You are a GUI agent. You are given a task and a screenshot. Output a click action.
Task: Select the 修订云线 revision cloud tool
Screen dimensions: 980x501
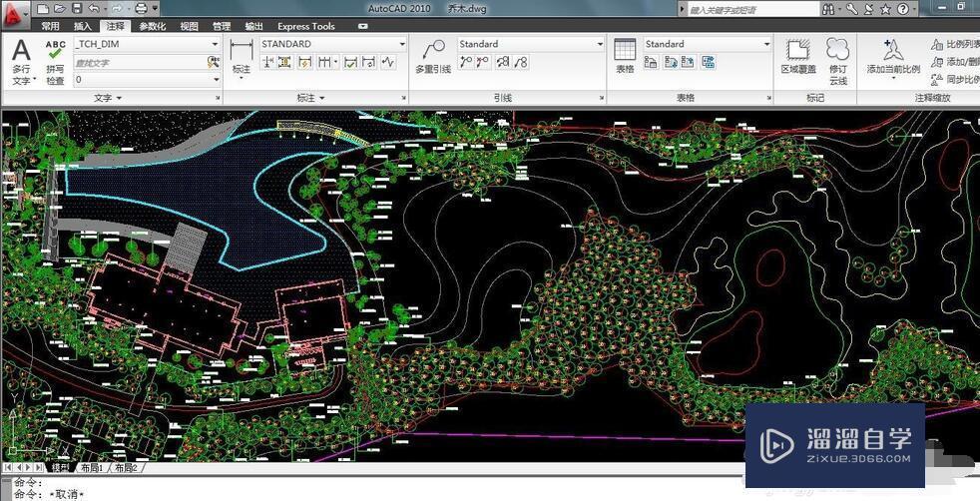tap(838, 62)
